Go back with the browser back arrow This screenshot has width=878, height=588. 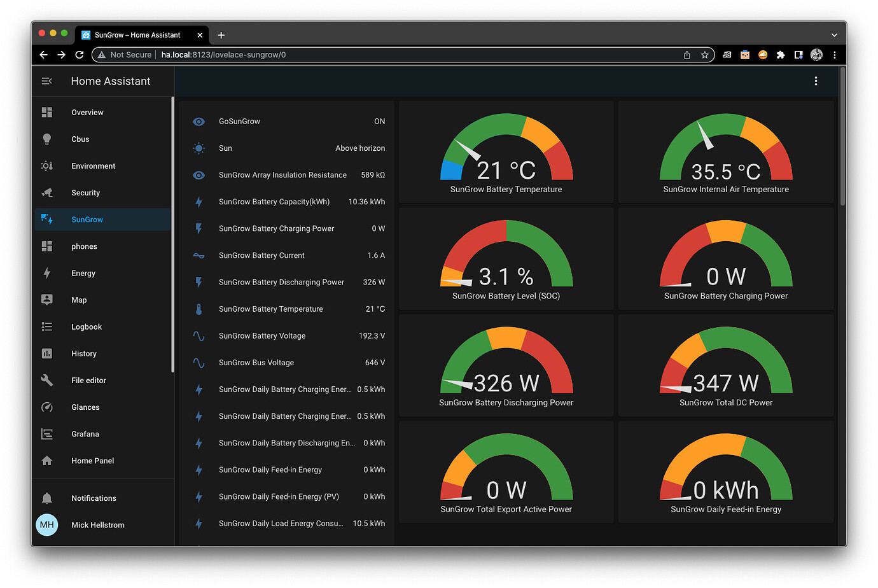click(x=43, y=55)
